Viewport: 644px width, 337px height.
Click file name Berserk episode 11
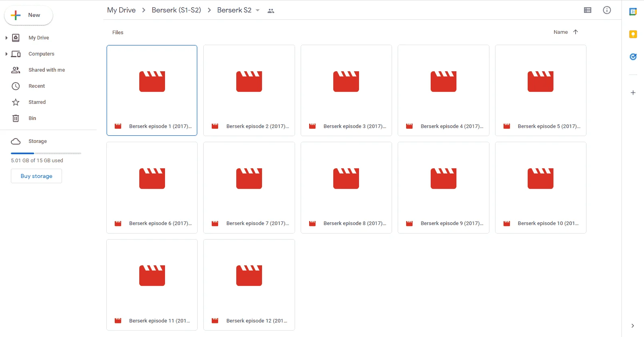point(159,321)
